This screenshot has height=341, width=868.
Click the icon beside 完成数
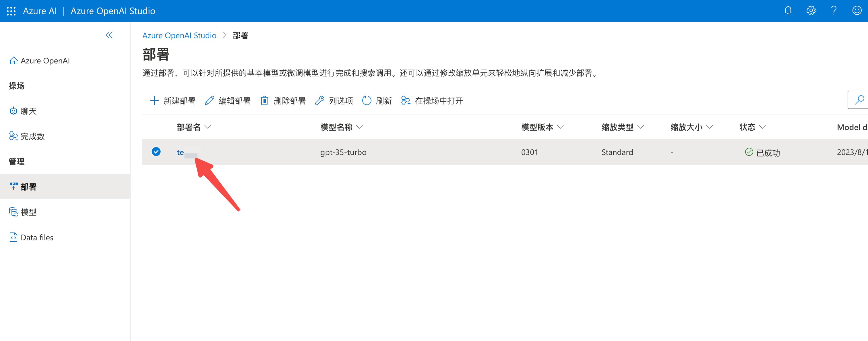[x=13, y=136]
